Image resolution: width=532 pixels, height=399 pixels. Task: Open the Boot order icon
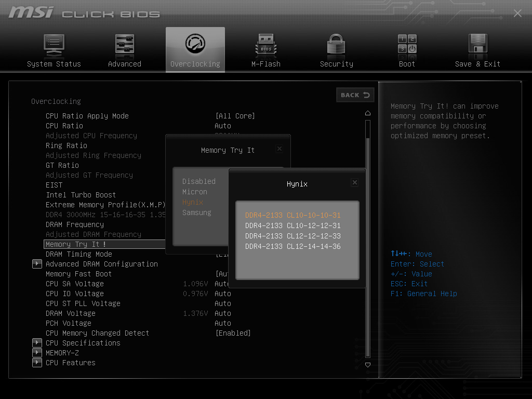pyautogui.click(x=407, y=44)
